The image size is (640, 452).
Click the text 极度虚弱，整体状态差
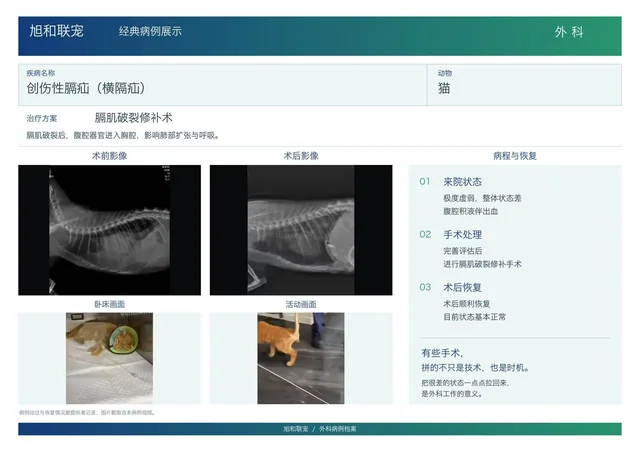click(482, 198)
